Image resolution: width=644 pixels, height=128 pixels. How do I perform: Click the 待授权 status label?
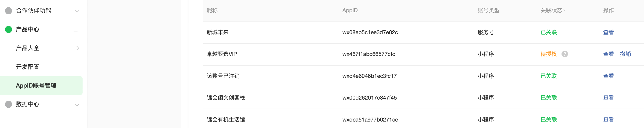[x=548, y=54]
